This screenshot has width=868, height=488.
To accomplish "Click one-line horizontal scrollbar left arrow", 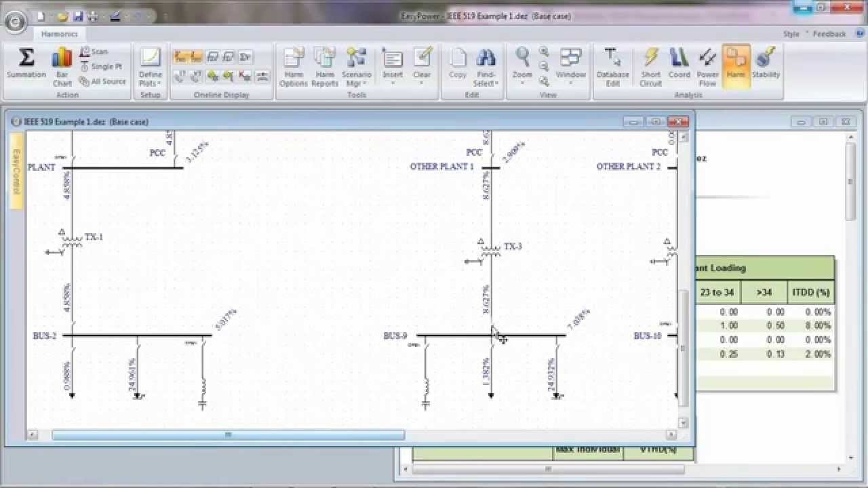I will click(x=31, y=434).
